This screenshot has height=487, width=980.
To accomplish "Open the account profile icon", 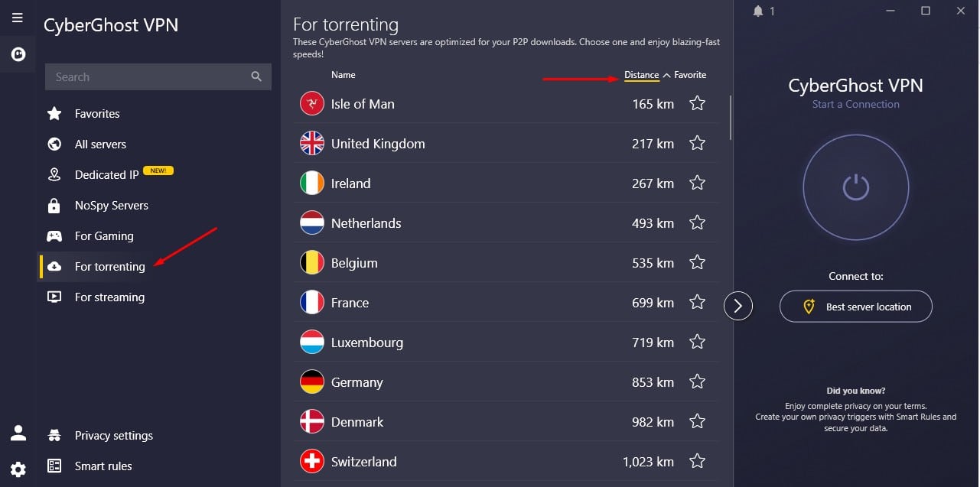I will (18, 433).
